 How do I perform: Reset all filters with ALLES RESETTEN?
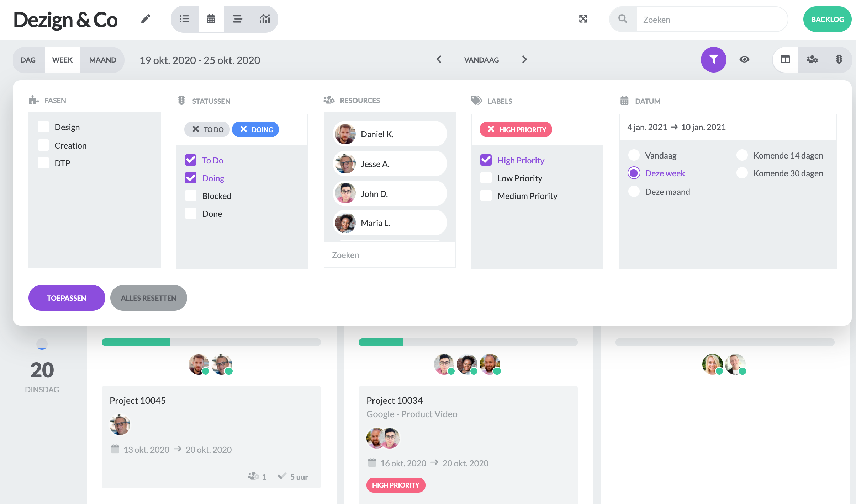[x=148, y=297]
